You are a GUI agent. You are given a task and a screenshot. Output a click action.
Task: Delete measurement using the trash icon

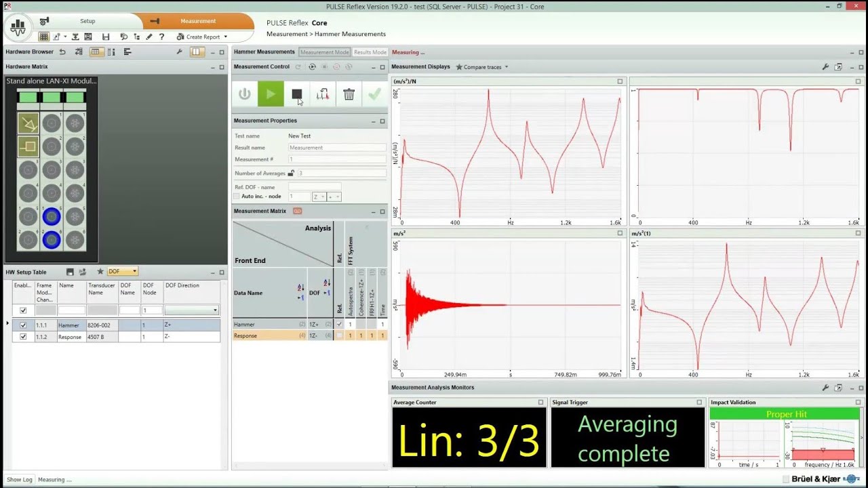point(349,94)
